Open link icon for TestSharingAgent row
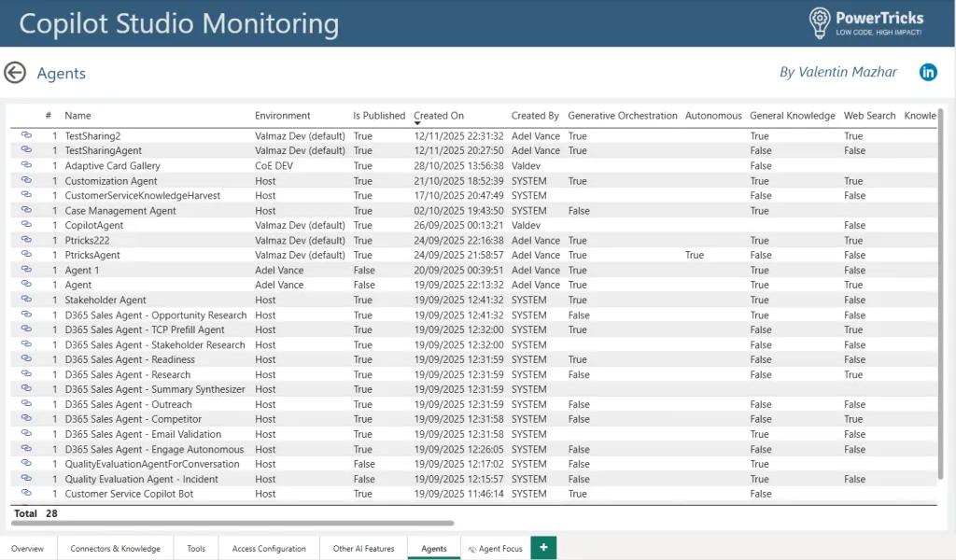Viewport: 956px width, 560px height. coord(26,150)
